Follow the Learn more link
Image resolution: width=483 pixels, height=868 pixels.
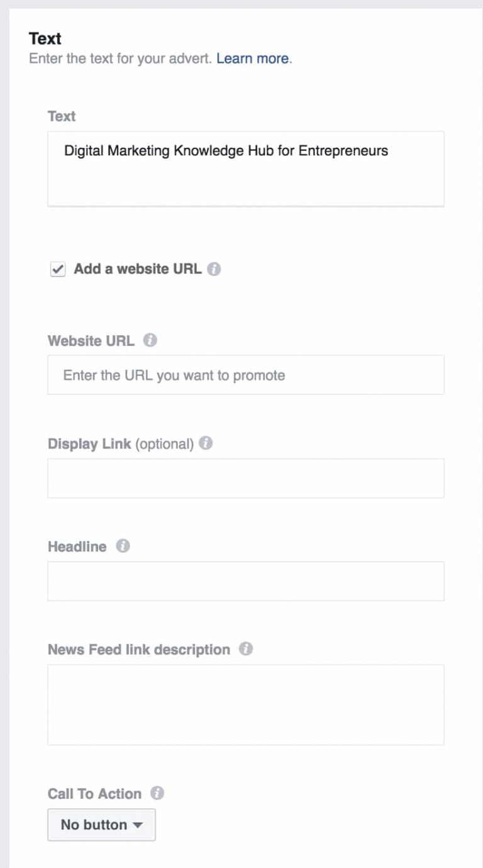pos(253,58)
